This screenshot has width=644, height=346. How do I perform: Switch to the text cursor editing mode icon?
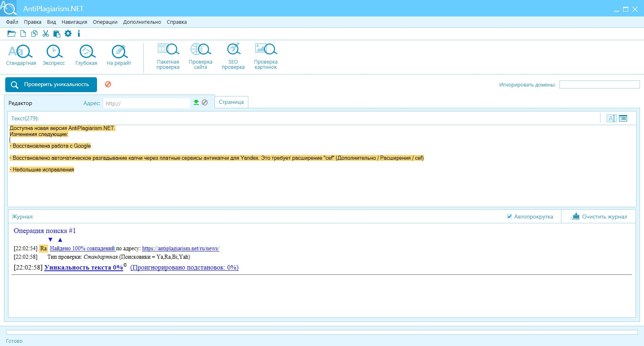(612, 118)
